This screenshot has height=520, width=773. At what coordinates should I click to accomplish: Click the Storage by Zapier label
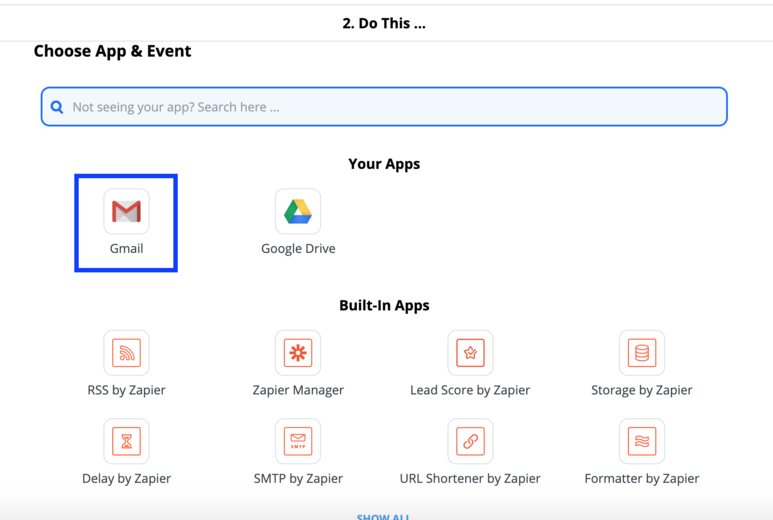tap(642, 390)
